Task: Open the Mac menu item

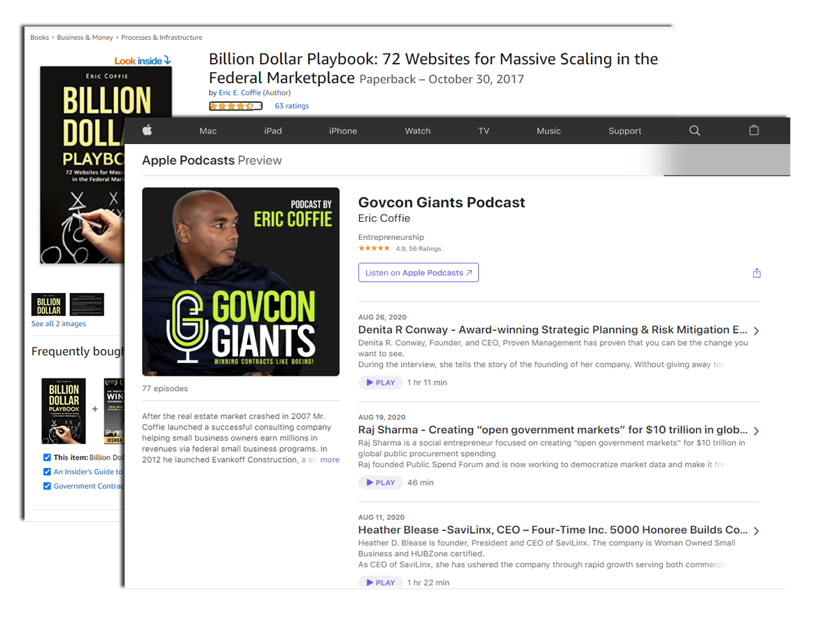Action: tap(208, 131)
